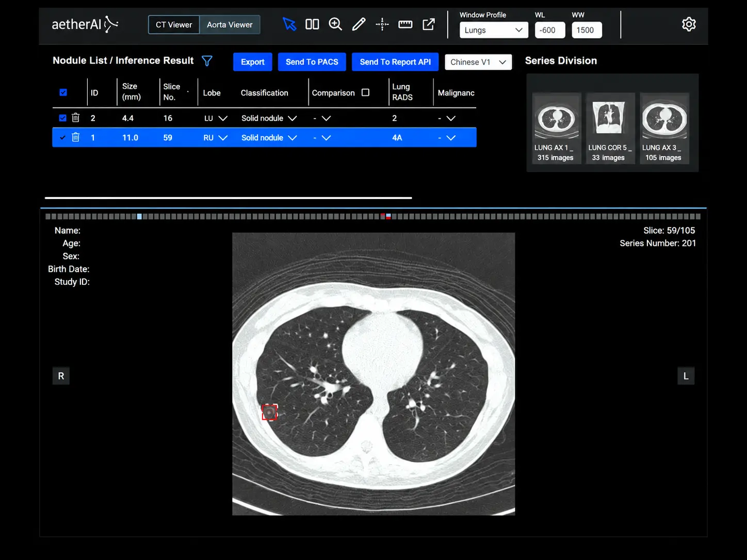Expand Lobe dropdown for LU nodule
Image resolution: width=747 pixels, height=560 pixels.
[x=223, y=118]
